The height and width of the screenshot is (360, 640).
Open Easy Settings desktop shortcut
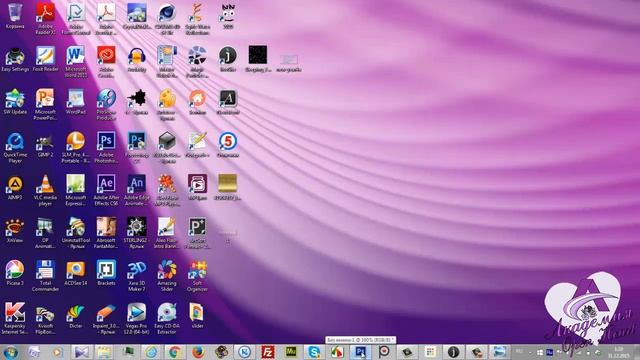15,59
